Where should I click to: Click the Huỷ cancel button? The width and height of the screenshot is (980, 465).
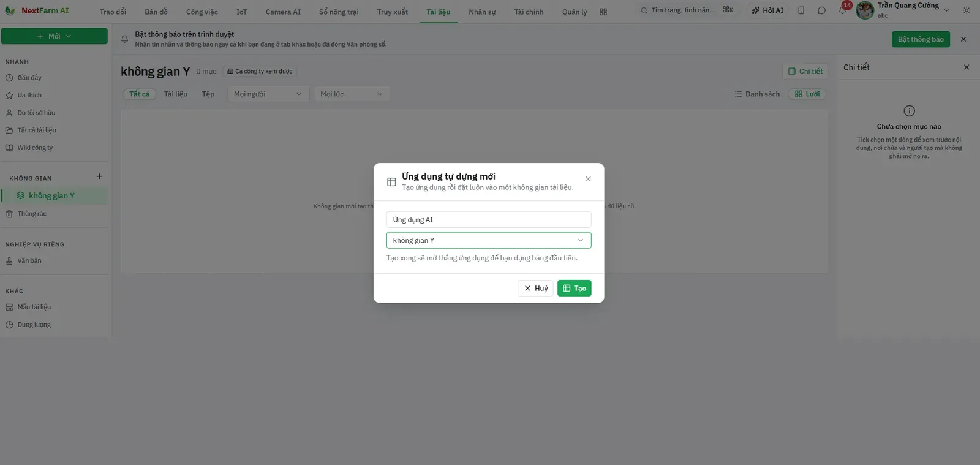tap(536, 288)
